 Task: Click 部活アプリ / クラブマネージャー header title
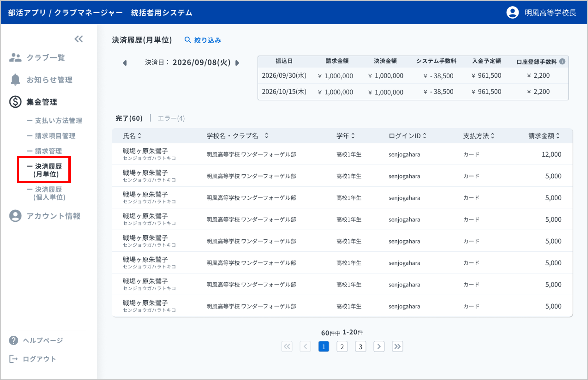(x=65, y=13)
